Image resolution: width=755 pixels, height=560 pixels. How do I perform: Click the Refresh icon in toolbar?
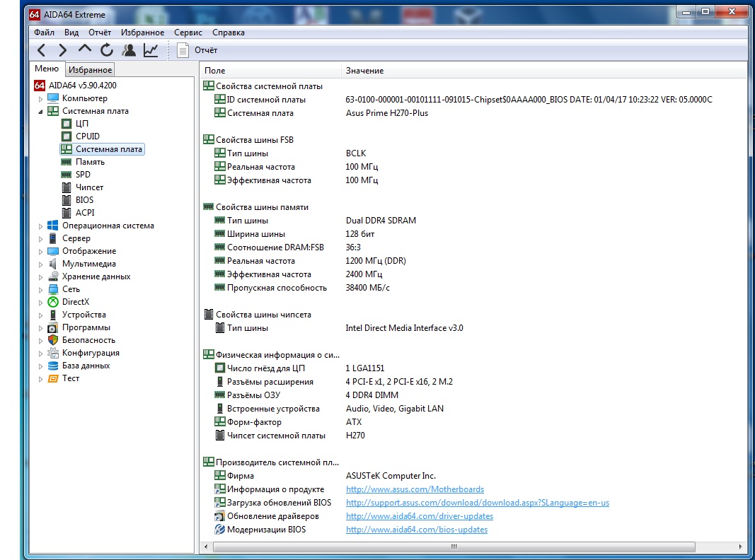(x=107, y=50)
